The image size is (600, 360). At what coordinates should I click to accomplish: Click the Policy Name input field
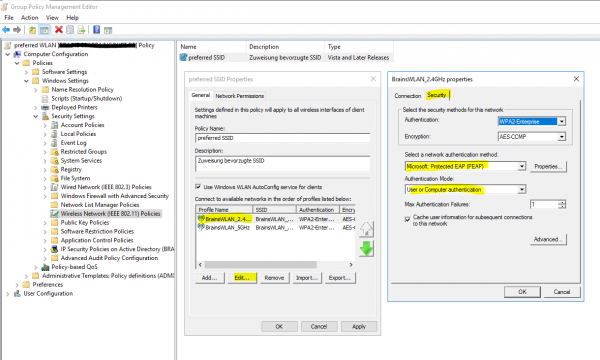point(282,138)
